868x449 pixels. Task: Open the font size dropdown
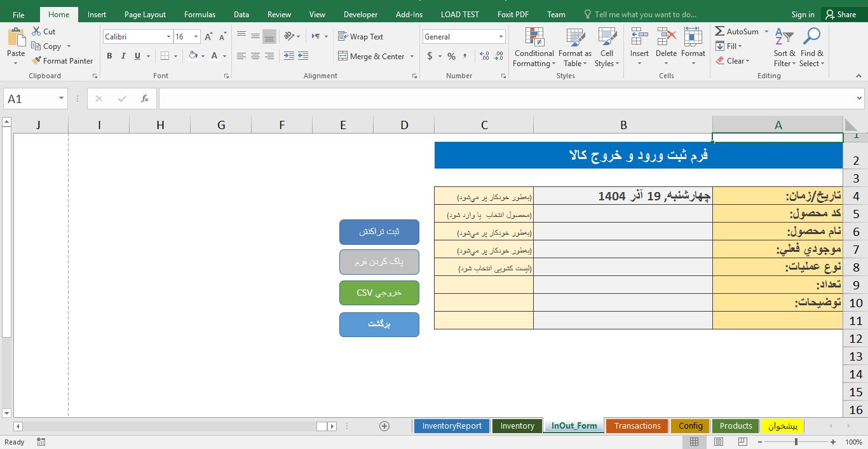tap(194, 36)
